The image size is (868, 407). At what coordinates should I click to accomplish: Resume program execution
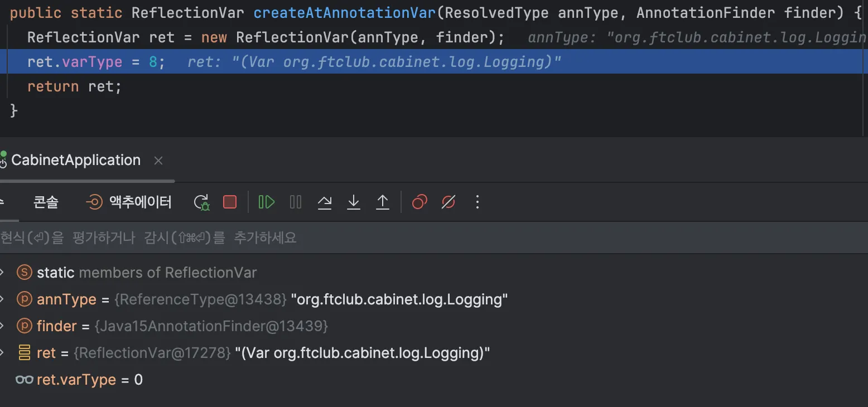267,202
